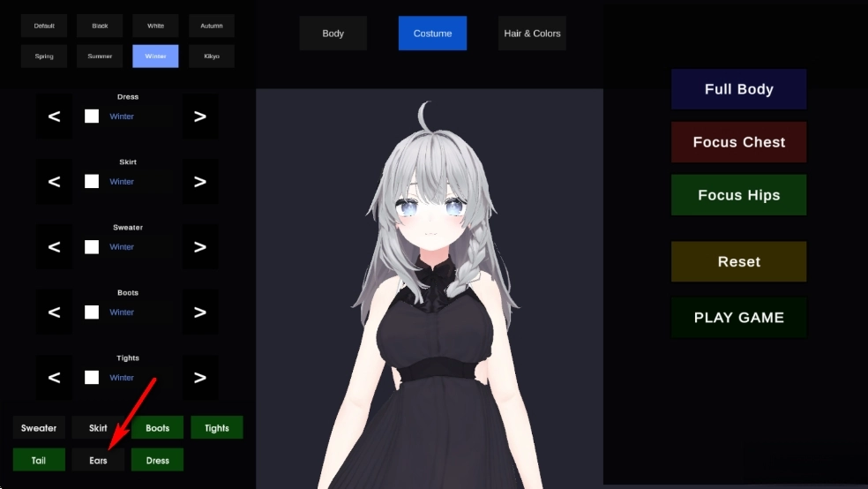Open the Hair & Colors tab
The image size is (868, 489).
tap(532, 34)
